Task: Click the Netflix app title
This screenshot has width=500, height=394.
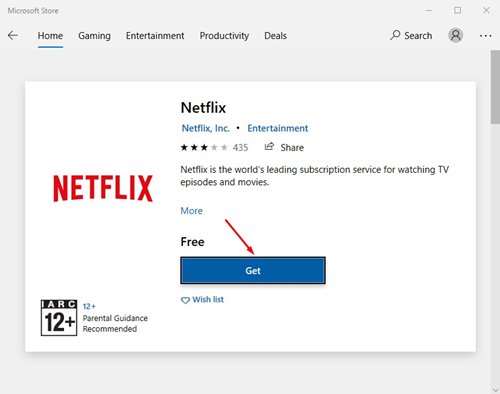Action: (x=203, y=108)
